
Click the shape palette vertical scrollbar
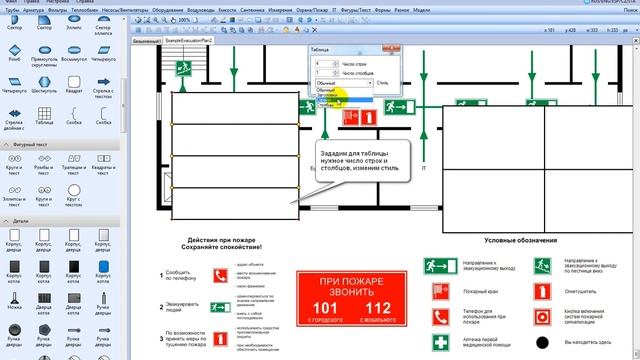tap(123, 106)
